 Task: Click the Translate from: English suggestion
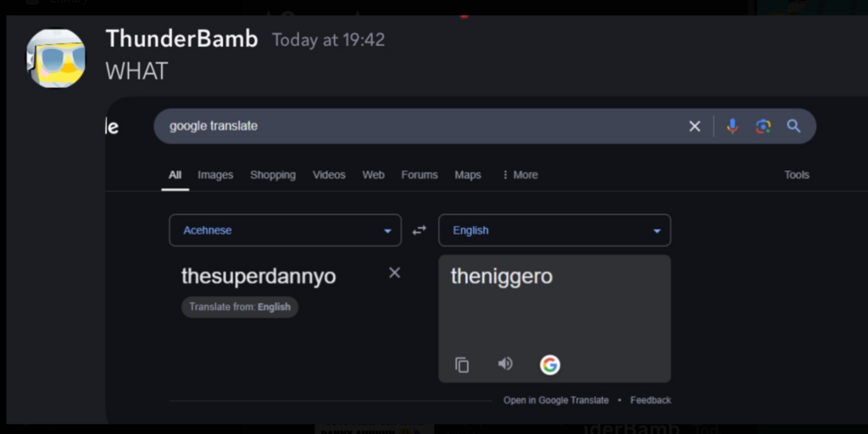(240, 307)
